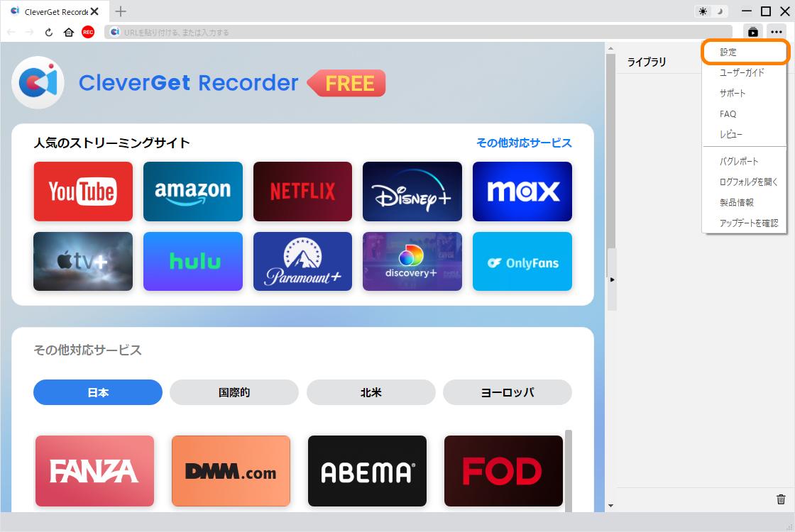Open the FANZA service tile
This screenshot has height=532, width=795.
pos(95,471)
